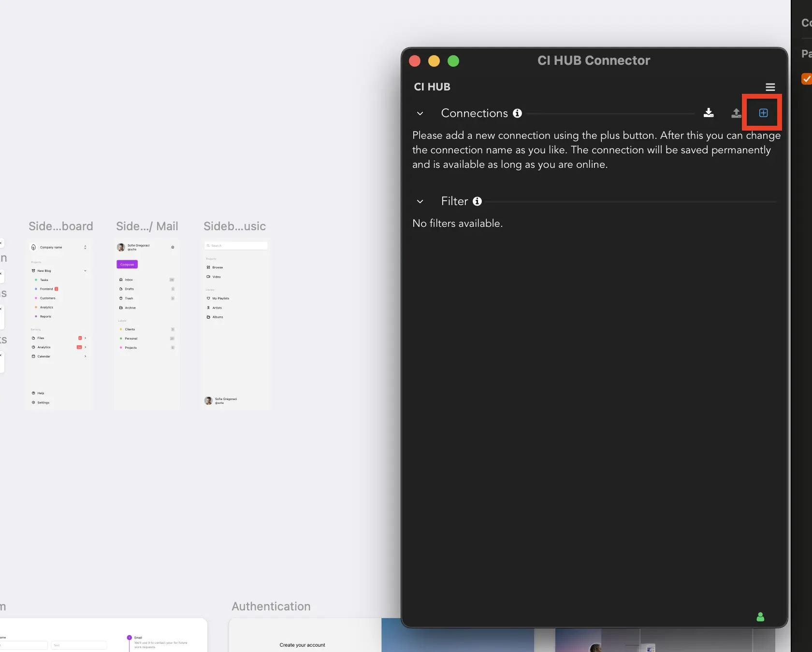This screenshot has height=652, width=812.
Task: Toggle the orange checkbox in right panel
Action: (806, 78)
